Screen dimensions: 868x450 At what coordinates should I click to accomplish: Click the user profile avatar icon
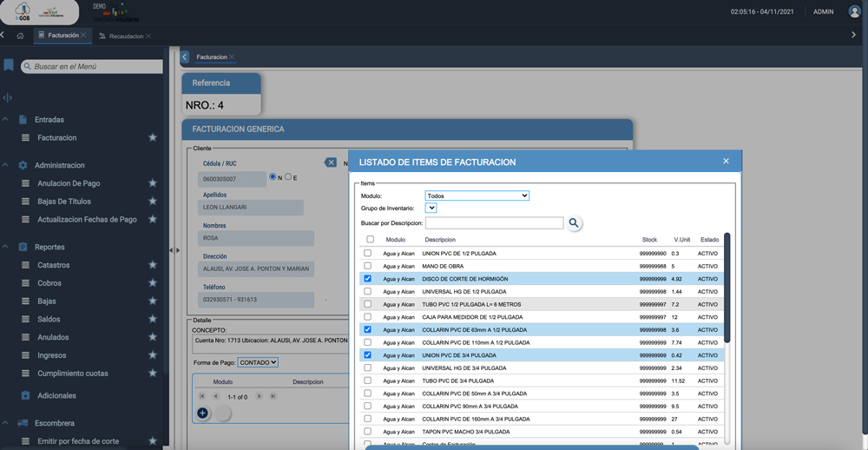click(853, 11)
